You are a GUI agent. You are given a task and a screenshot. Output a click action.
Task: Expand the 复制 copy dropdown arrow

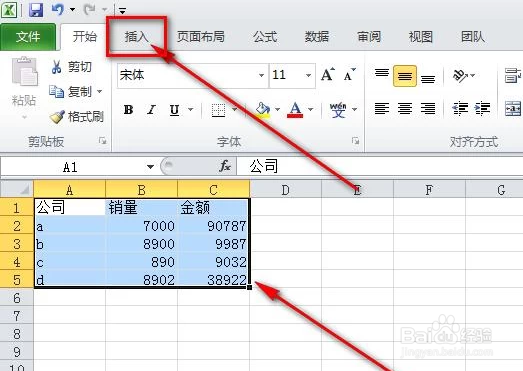(99, 91)
